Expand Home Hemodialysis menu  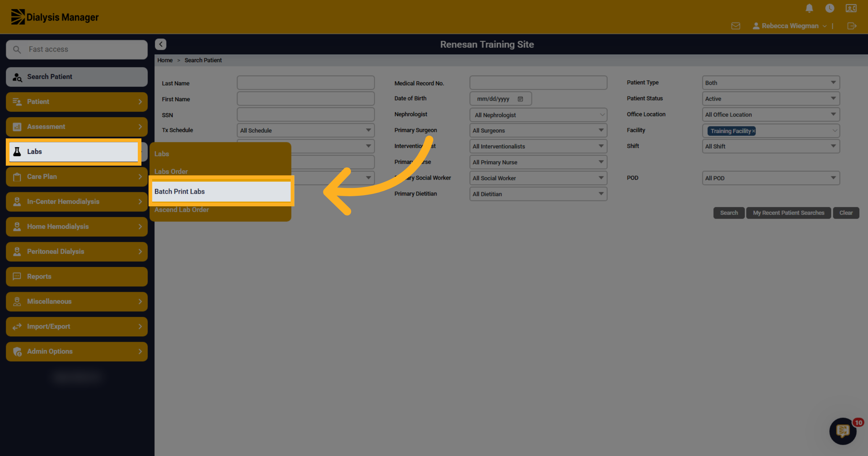click(77, 227)
